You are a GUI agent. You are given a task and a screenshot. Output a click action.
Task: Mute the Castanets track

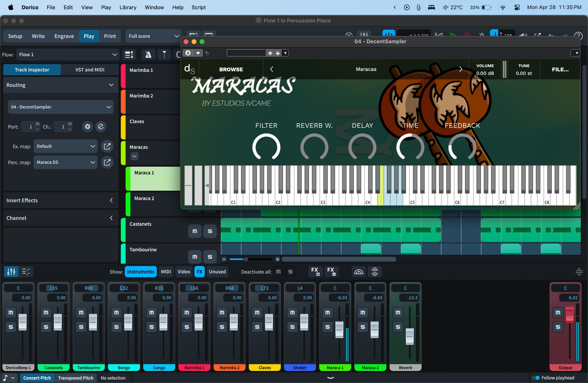click(x=195, y=231)
